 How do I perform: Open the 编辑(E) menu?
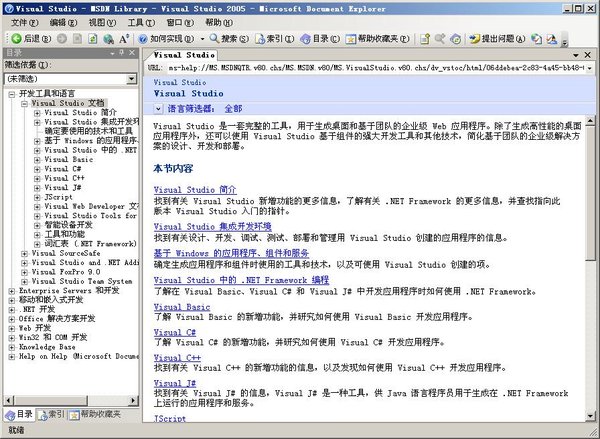click(x=63, y=23)
